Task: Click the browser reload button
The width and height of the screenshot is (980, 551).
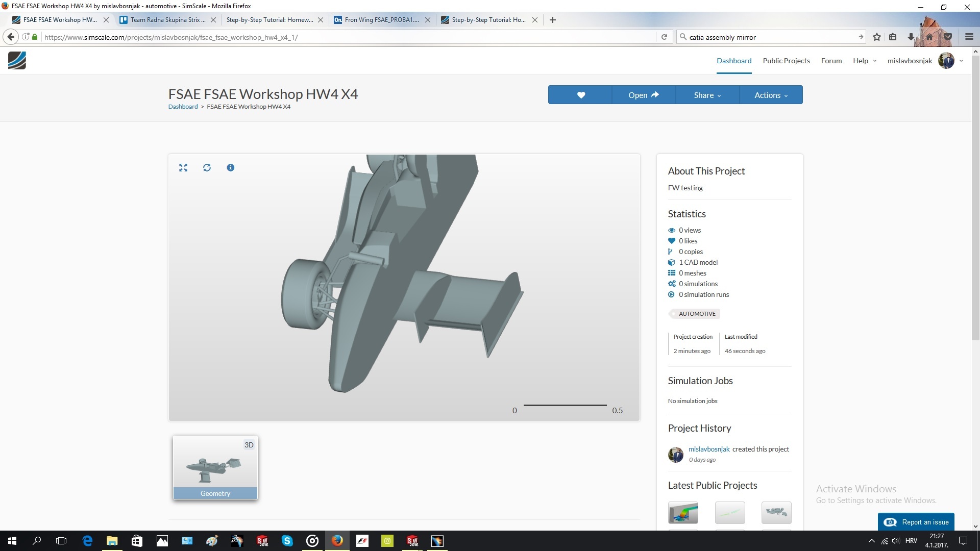Action: [664, 37]
